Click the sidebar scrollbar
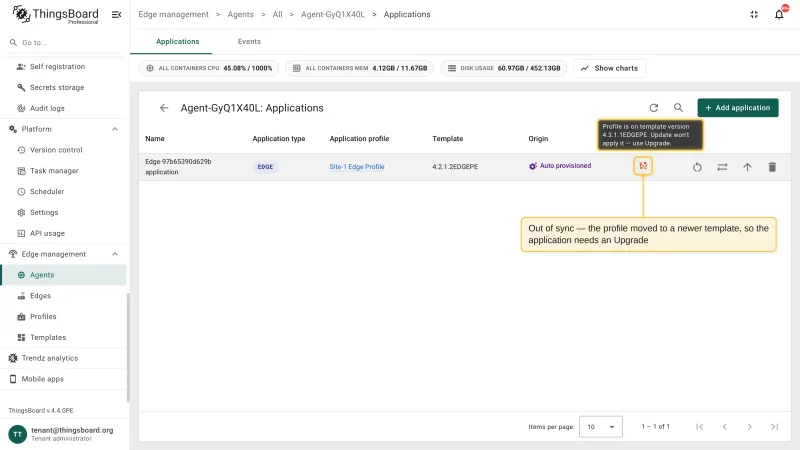Image resolution: width=800 pixels, height=450 pixels. tap(128, 347)
